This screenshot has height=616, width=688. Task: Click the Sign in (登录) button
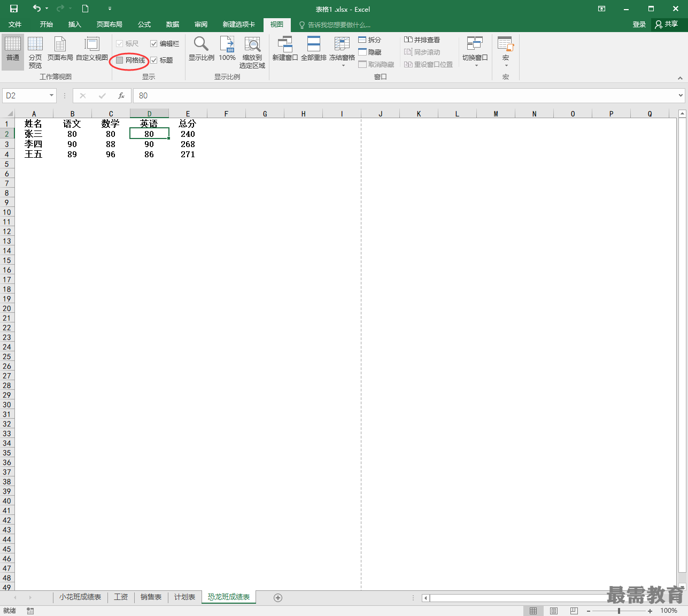(639, 25)
